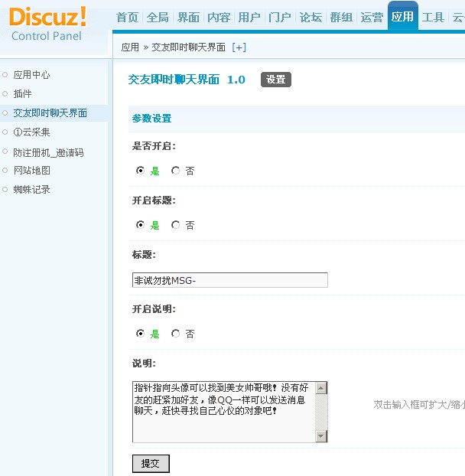465x476 pixels.
Task: Click the 设置 button beside plugin title
Action: pos(275,80)
